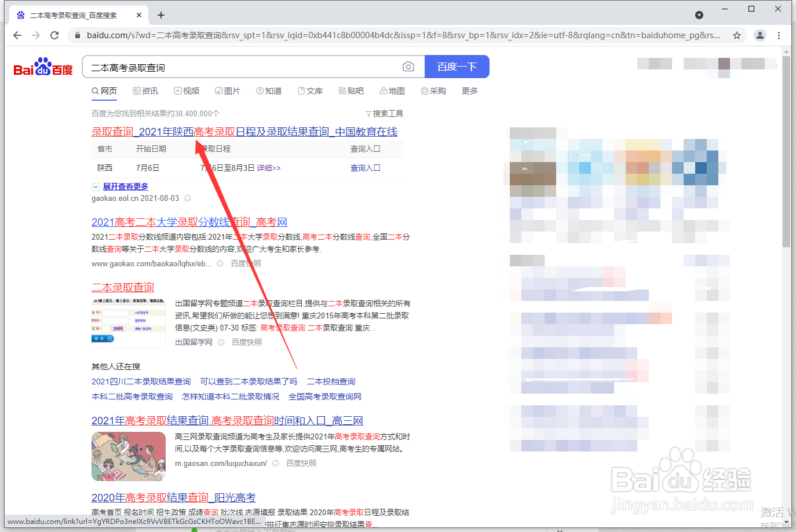This screenshot has height=532, width=796.
Task: Switch to the 文库 tab
Action: [x=310, y=91]
